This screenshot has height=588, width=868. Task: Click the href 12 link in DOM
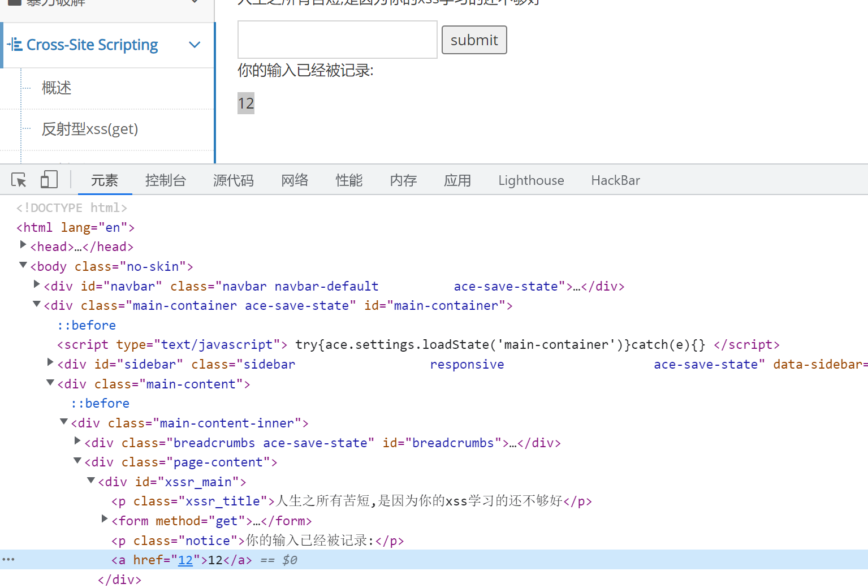click(x=185, y=560)
